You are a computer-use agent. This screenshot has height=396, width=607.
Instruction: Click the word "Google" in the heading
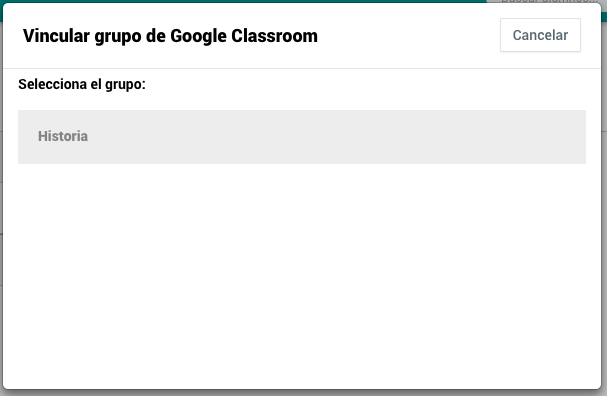click(198, 36)
